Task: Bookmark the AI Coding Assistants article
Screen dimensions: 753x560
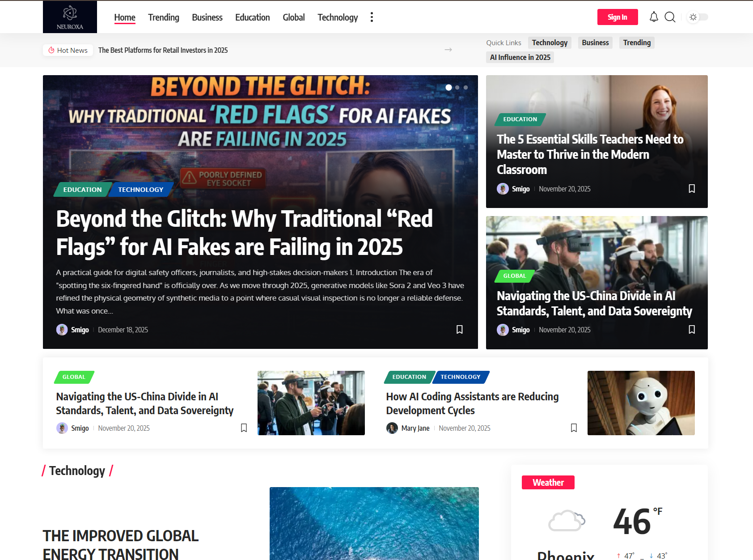Action: (x=574, y=428)
